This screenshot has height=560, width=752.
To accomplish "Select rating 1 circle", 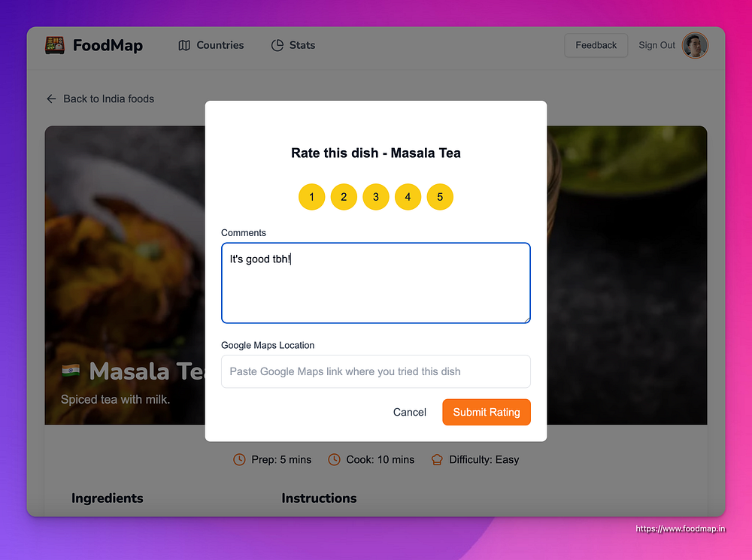I will click(x=312, y=197).
